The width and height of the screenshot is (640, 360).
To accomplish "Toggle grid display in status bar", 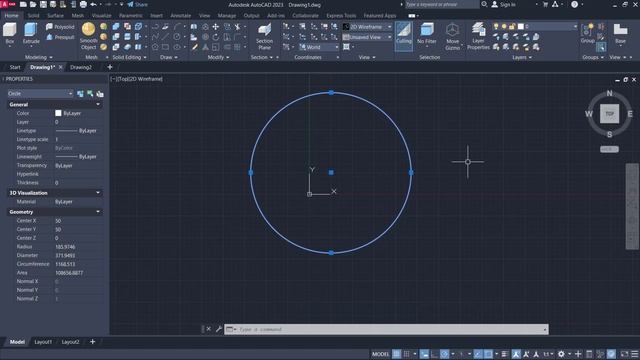I will pyautogui.click(x=396, y=354).
